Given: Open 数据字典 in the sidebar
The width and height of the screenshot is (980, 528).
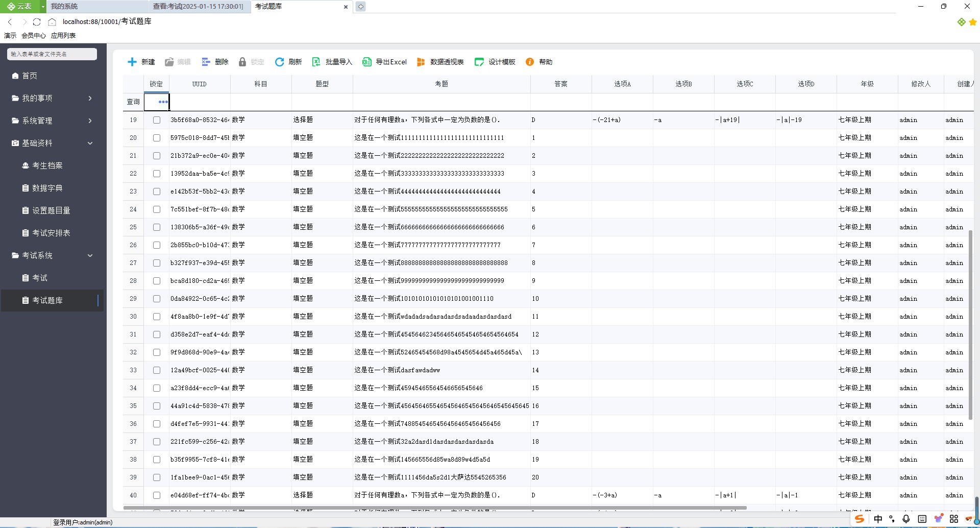Looking at the screenshot, I should [53, 188].
